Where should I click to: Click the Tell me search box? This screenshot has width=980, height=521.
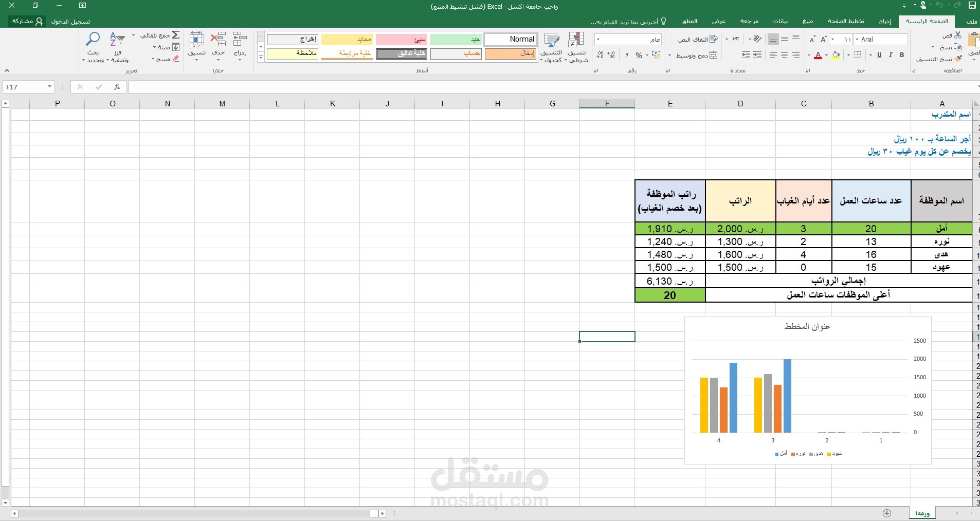click(x=628, y=22)
